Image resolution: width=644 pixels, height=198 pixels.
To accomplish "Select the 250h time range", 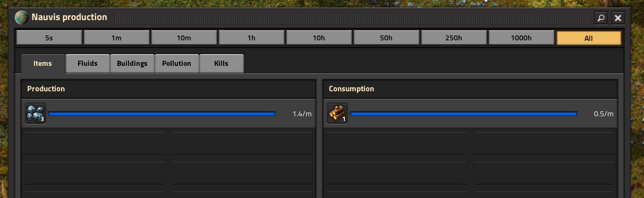I will [x=454, y=38].
